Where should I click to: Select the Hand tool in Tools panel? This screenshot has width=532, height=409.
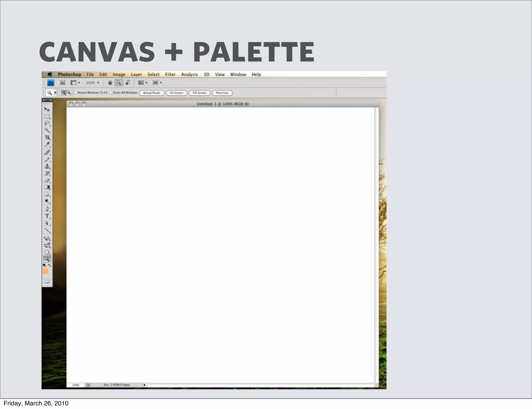click(47, 252)
